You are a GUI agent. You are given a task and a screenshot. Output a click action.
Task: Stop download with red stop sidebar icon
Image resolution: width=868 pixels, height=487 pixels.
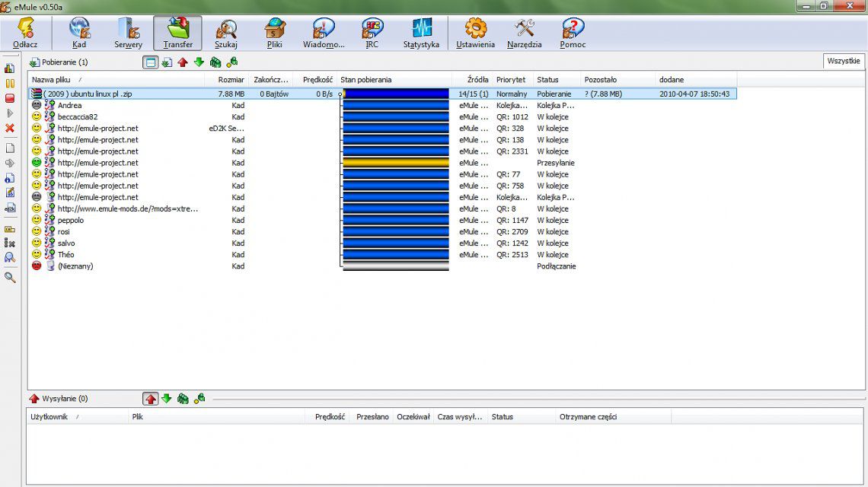point(10,98)
